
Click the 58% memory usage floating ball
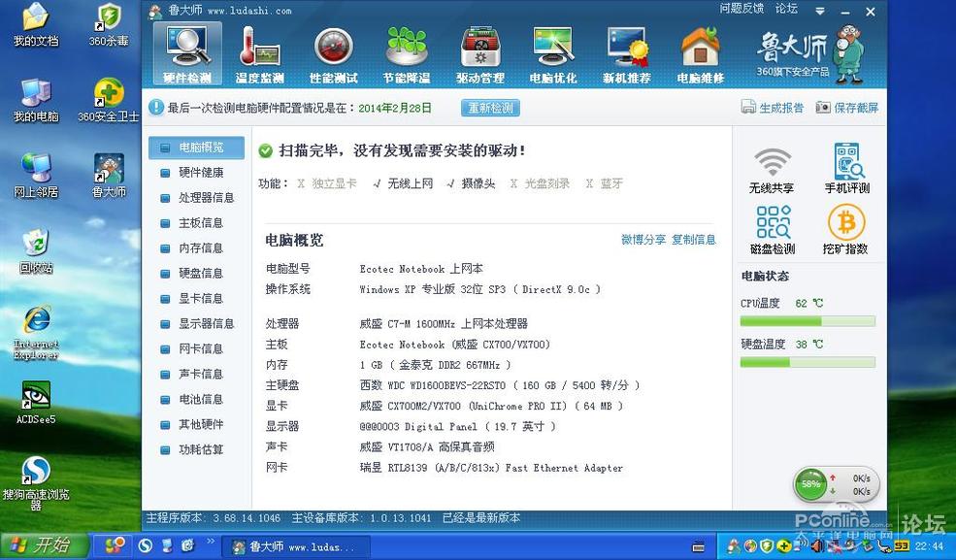click(810, 484)
